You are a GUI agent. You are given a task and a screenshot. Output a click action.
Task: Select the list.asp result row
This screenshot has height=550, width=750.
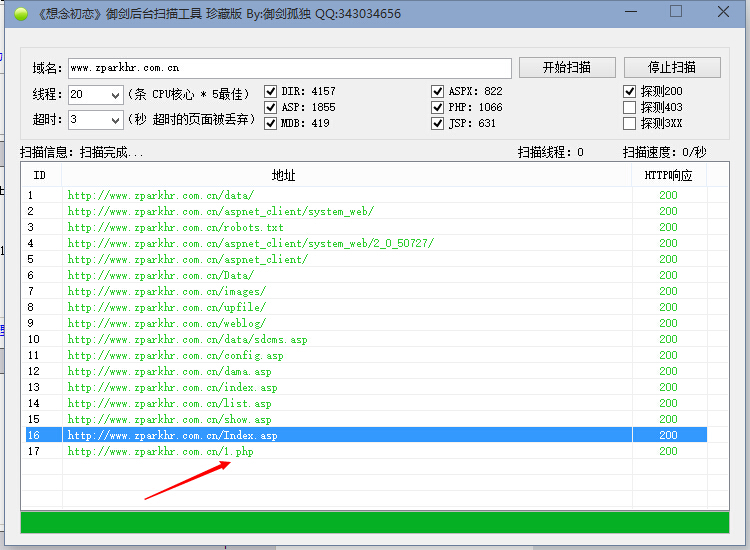(x=366, y=403)
